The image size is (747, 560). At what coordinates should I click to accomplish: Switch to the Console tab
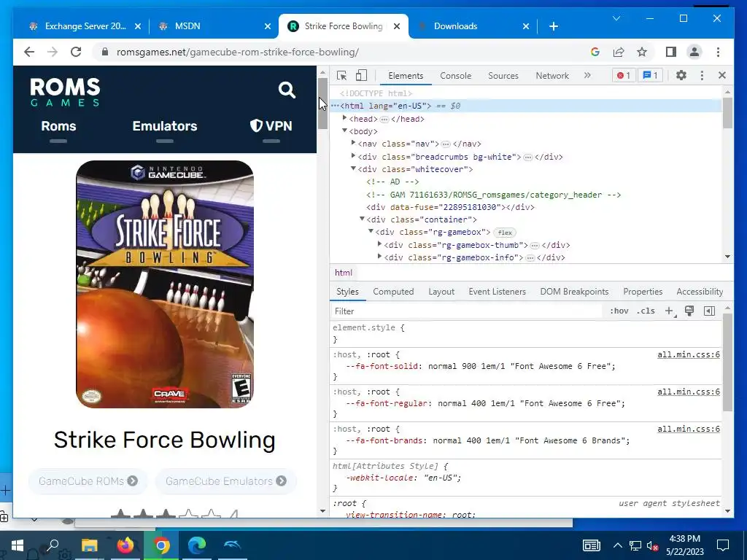455,75
